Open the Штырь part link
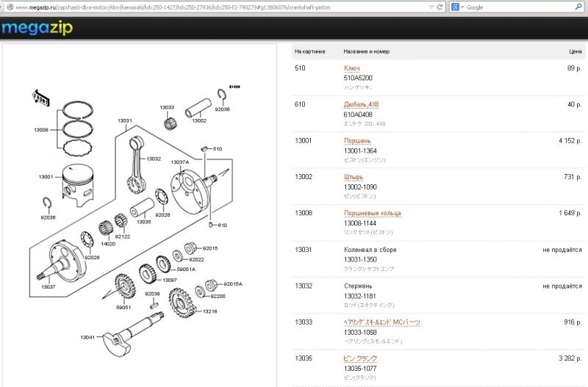Image resolution: width=588 pixels, height=387 pixels. pyautogui.click(x=353, y=177)
